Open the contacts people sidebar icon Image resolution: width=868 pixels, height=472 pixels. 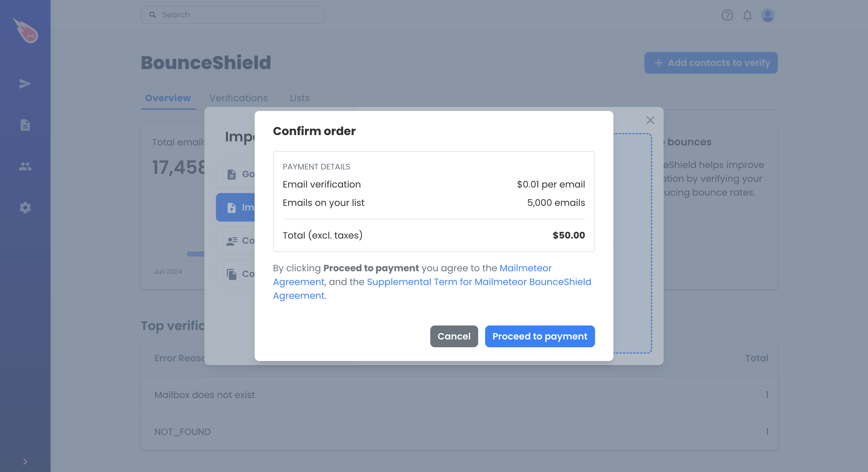(25, 166)
